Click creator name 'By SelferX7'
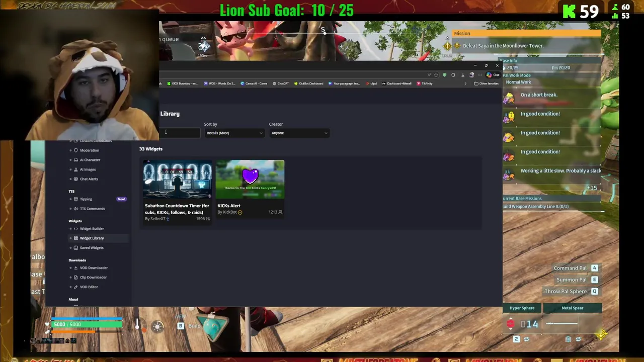The height and width of the screenshot is (362, 644). (155, 219)
